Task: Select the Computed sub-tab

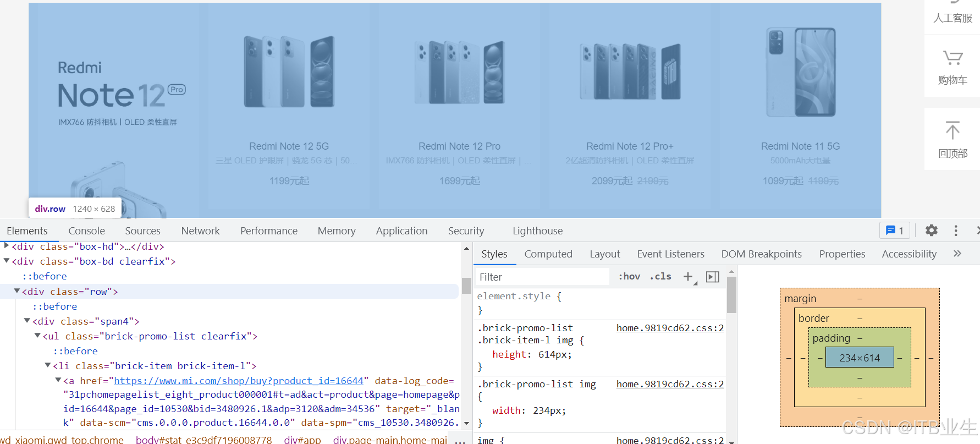Action: coord(548,254)
